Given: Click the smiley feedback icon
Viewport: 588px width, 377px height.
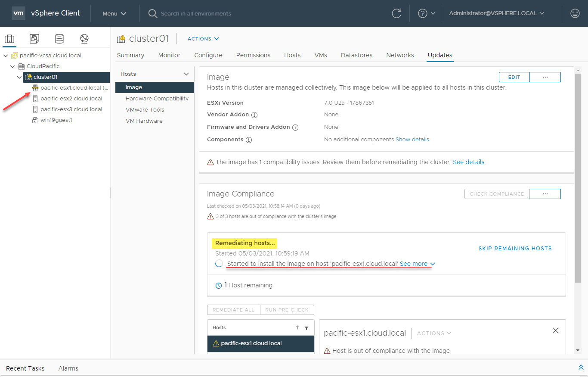Looking at the screenshot, I should (x=575, y=13).
